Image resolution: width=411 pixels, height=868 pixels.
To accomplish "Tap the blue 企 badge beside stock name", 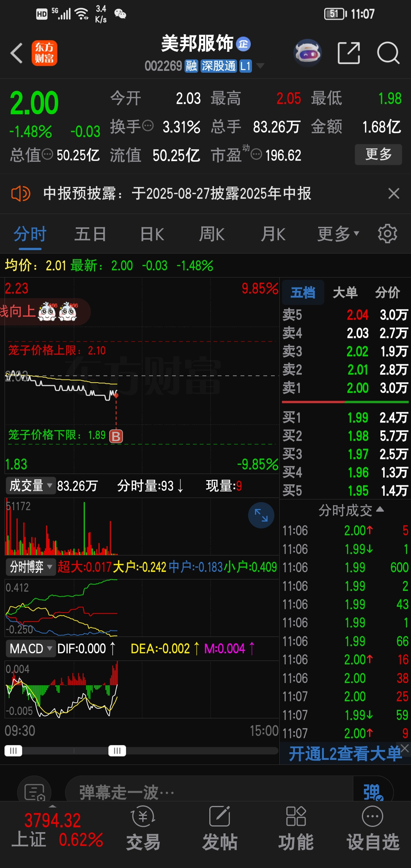I will pos(243,44).
